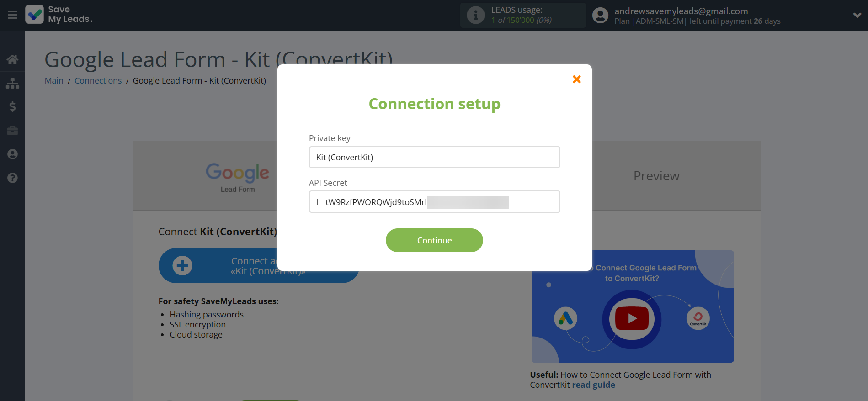Click the plus icon on Connect account button
Viewport: 868px width, 401px height.
[x=182, y=266]
